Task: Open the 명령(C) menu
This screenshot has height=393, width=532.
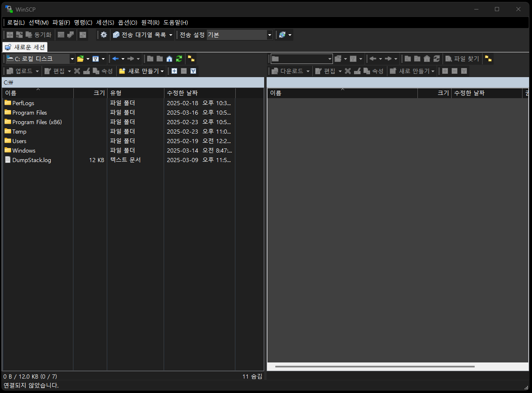Action: click(x=83, y=23)
